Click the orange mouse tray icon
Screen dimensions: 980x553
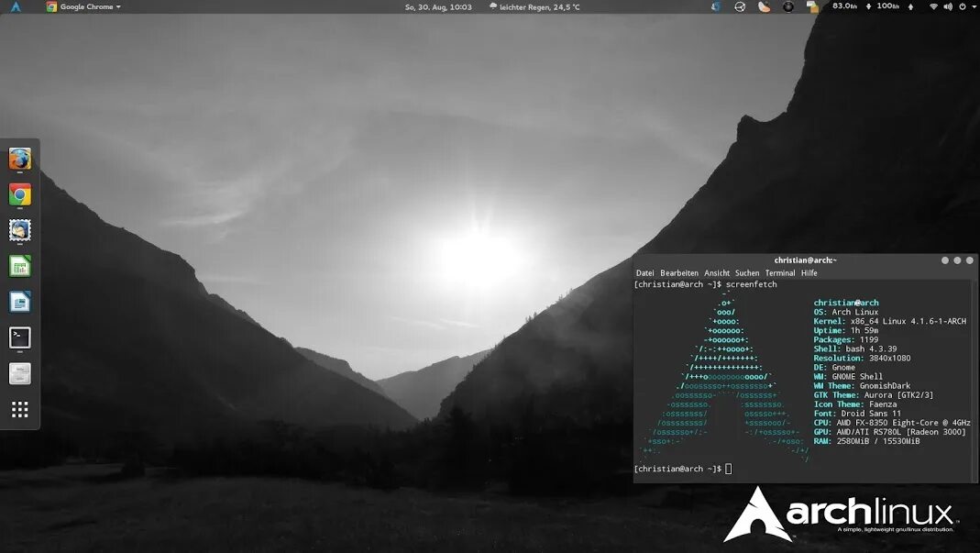point(765,7)
